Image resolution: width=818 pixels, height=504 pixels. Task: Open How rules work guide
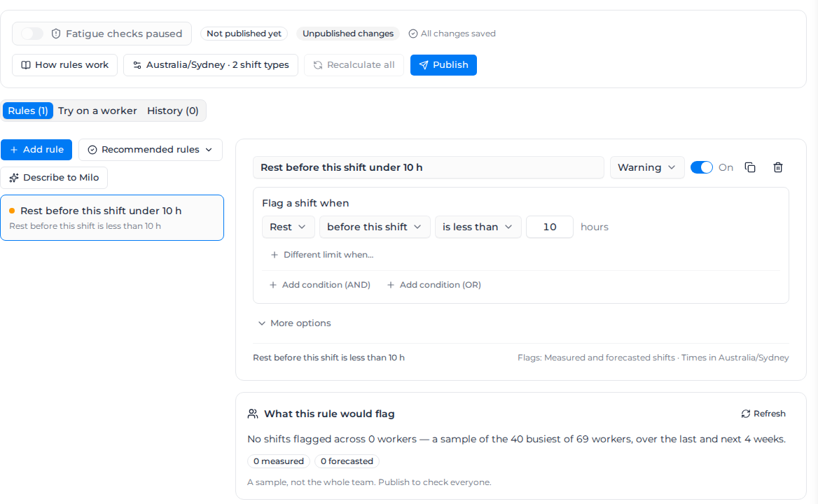click(64, 65)
